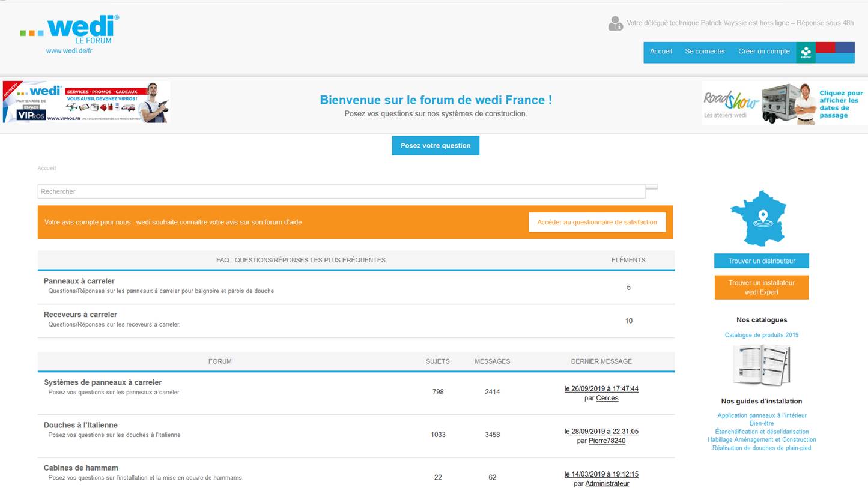Open the www.wedi.de/fr link
The image size is (868, 488).
point(69,51)
